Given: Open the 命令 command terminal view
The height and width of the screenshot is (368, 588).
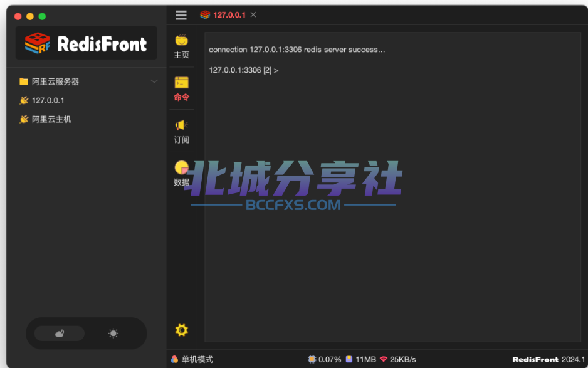Looking at the screenshot, I should (x=182, y=89).
